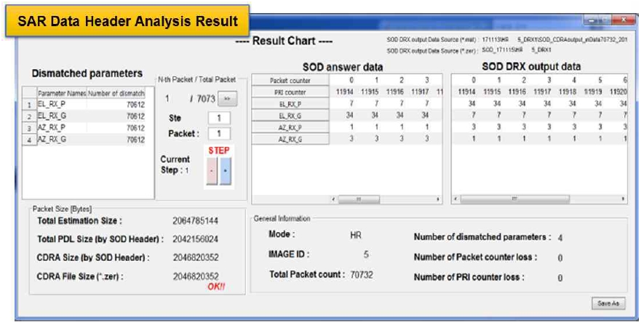
Task: Click the SOD DRX output scrollbar thumb
Action: 515,198
